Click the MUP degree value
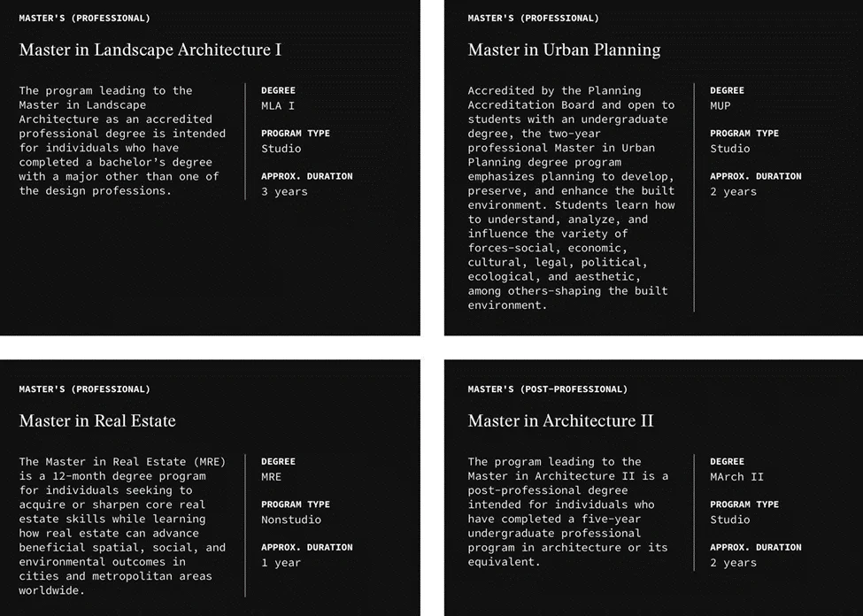This screenshot has height=616, width=863. pos(720,106)
